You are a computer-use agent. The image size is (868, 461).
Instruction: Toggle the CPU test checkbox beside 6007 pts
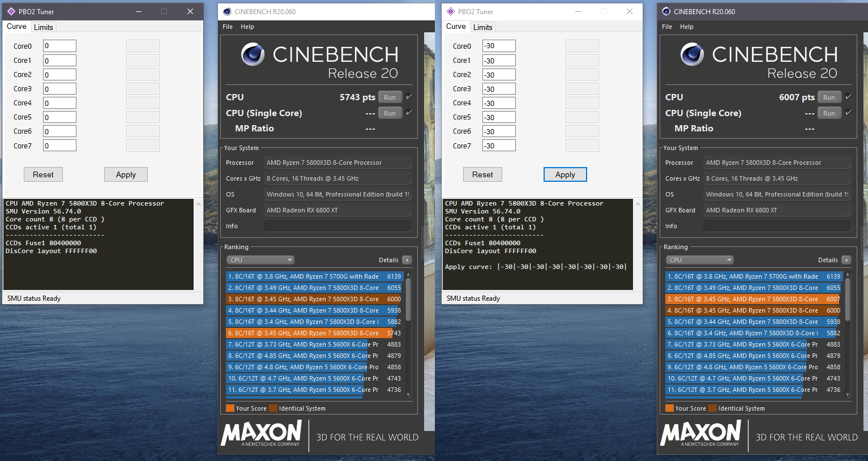click(x=848, y=97)
